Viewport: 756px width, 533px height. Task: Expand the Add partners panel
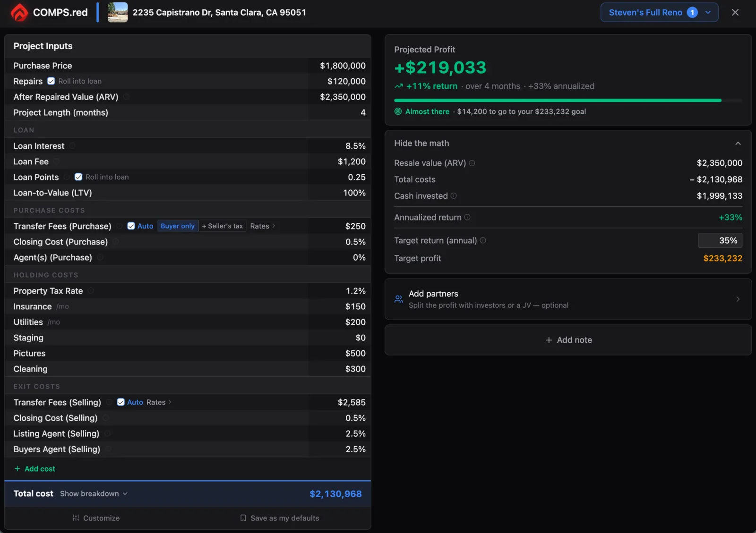[x=568, y=299]
